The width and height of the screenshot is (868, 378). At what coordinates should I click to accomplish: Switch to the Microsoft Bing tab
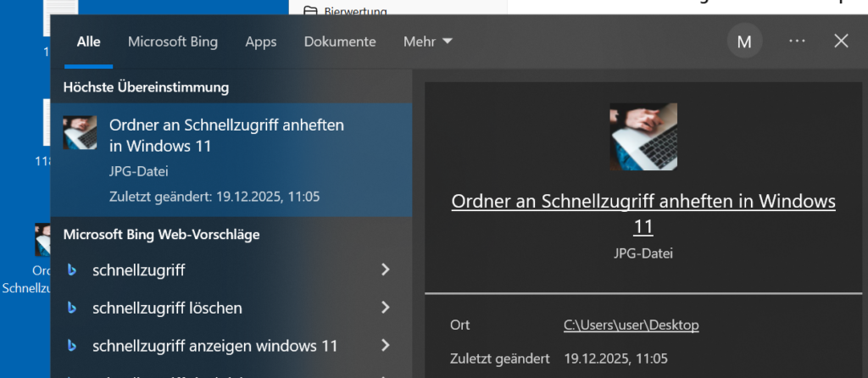pyautogui.click(x=173, y=42)
